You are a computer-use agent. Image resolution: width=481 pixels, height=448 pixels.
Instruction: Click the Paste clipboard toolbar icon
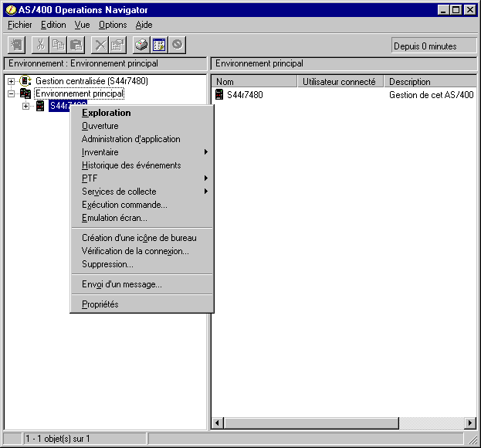click(x=76, y=45)
